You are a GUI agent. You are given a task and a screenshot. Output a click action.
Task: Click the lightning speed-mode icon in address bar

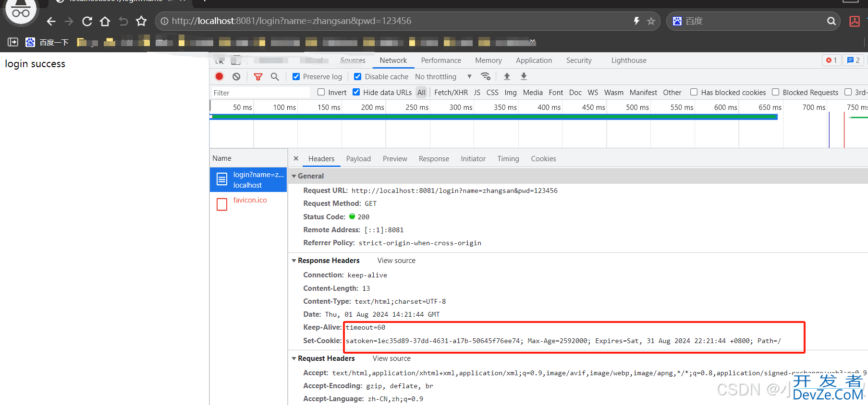(x=636, y=21)
